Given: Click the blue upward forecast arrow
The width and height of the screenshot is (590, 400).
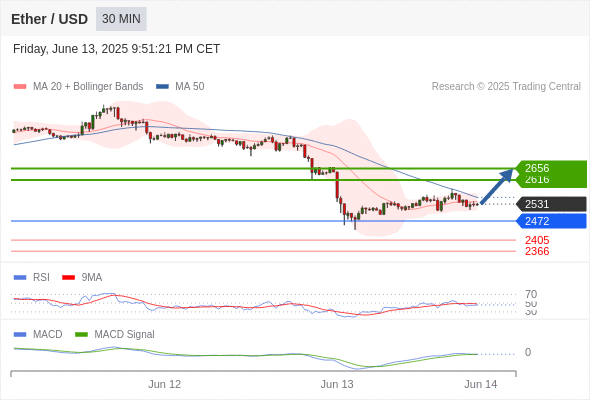Looking at the screenshot, I should [x=497, y=186].
